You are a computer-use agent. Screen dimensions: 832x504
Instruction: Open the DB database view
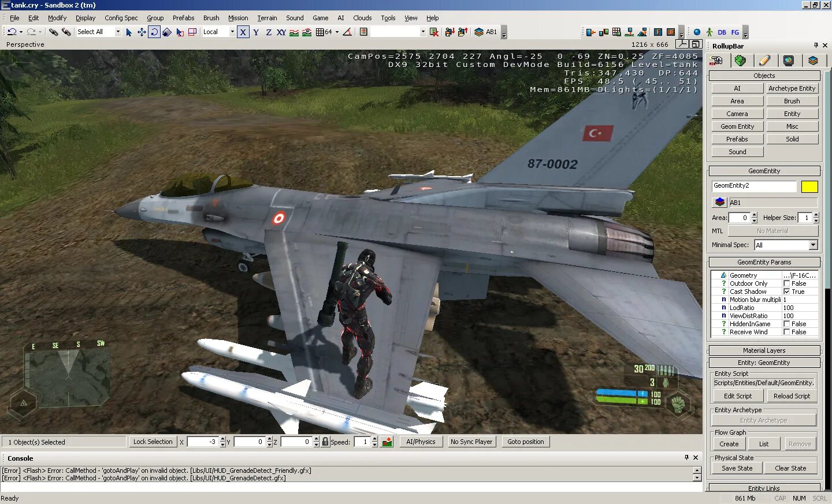click(x=722, y=32)
